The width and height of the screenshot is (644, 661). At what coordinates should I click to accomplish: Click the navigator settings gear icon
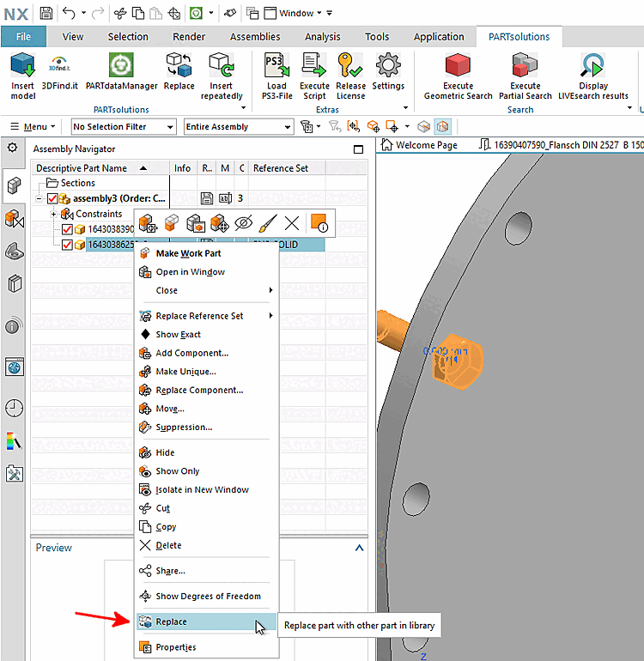coord(13,148)
